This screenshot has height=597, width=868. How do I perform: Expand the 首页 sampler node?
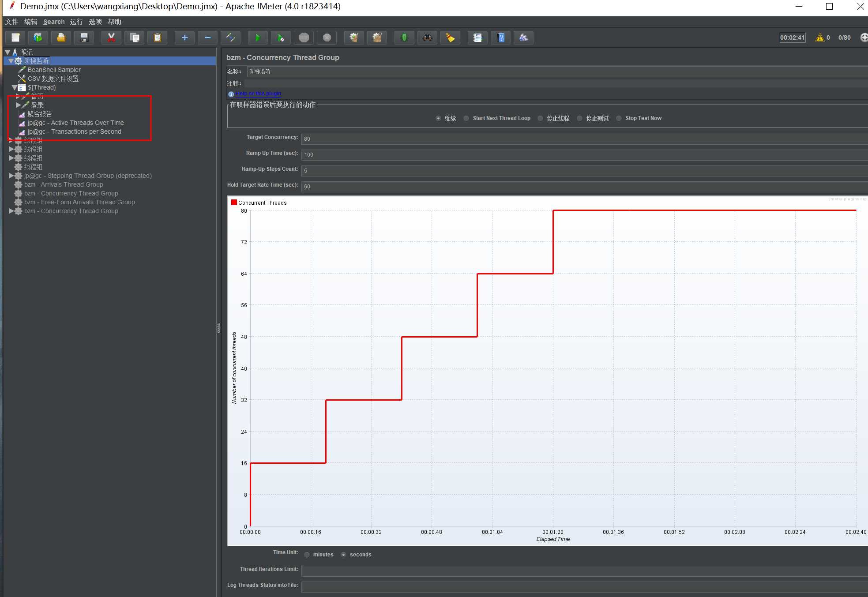pos(18,96)
